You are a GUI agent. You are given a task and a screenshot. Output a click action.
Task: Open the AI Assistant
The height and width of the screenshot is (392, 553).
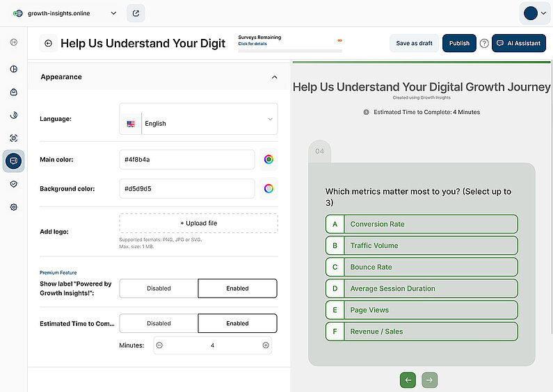pyautogui.click(x=519, y=43)
